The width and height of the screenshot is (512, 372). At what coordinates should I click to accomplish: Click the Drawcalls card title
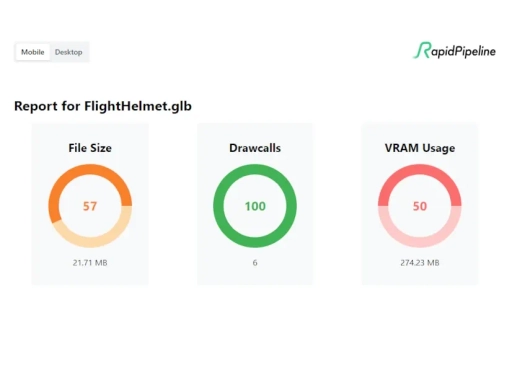point(255,148)
